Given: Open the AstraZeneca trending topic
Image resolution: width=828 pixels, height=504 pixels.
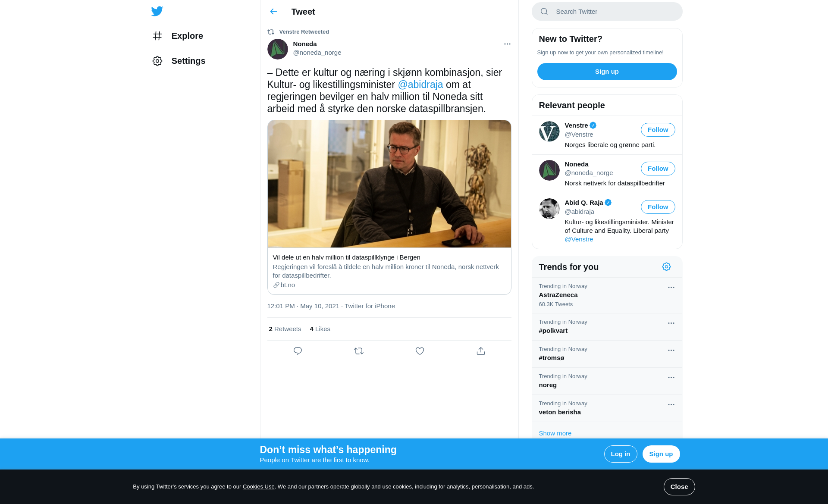Looking at the screenshot, I should point(607,295).
